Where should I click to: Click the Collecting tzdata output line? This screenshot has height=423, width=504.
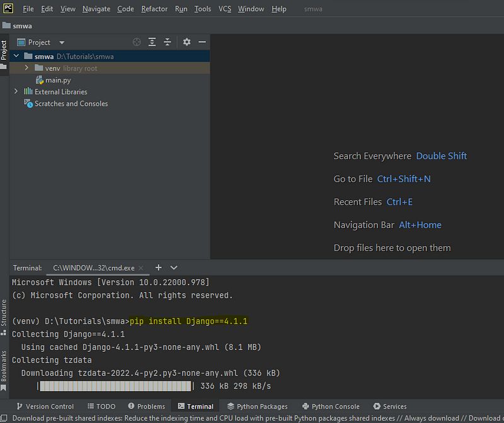pyautogui.click(x=52, y=360)
